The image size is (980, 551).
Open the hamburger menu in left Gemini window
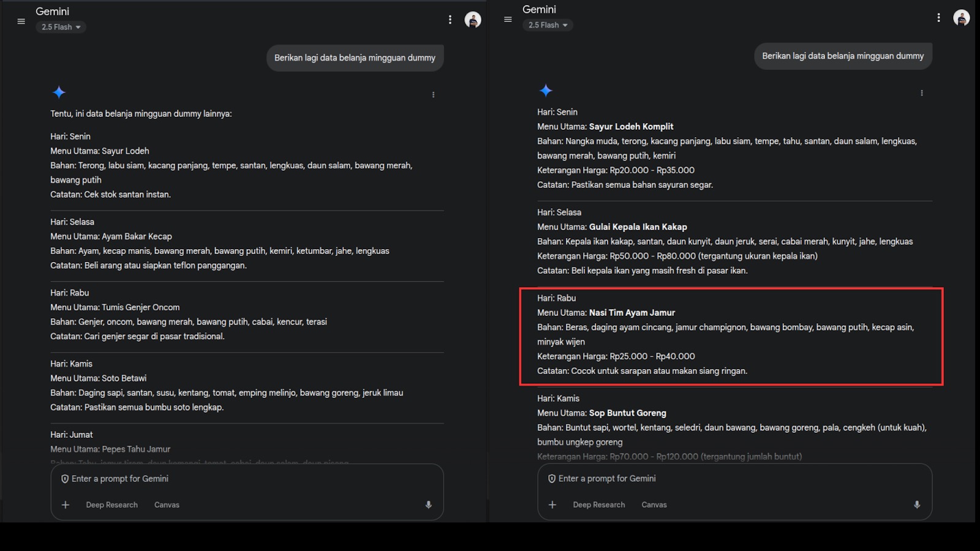pyautogui.click(x=21, y=21)
